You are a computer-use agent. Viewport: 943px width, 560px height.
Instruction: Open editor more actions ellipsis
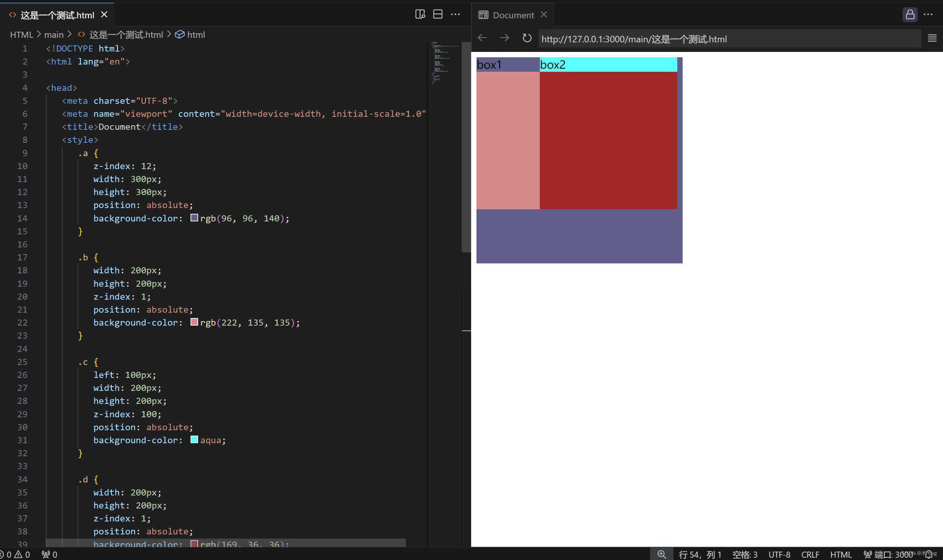coord(455,15)
